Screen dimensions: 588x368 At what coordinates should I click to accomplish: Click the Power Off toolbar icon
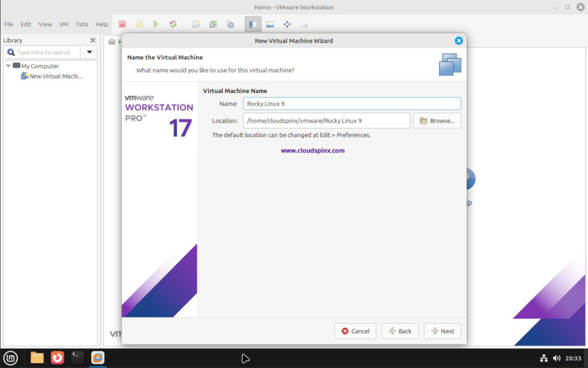pos(122,24)
